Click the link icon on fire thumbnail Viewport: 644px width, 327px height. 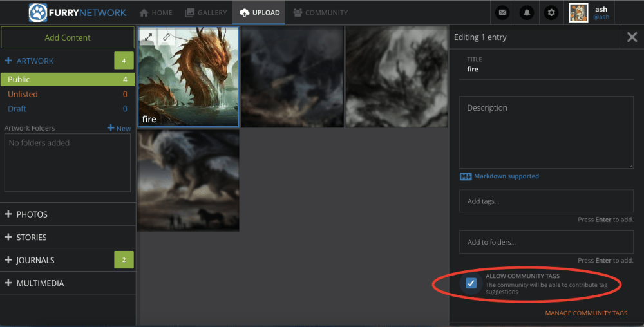(x=166, y=37)
